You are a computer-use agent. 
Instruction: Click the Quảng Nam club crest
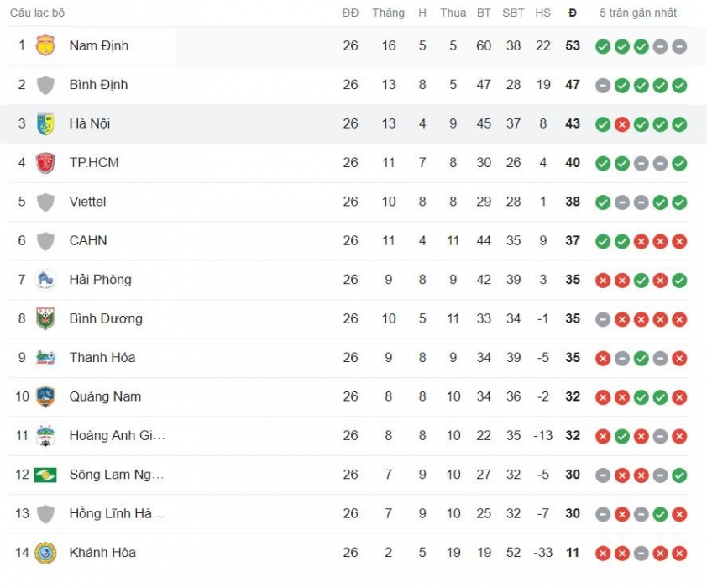coord(45,396)
